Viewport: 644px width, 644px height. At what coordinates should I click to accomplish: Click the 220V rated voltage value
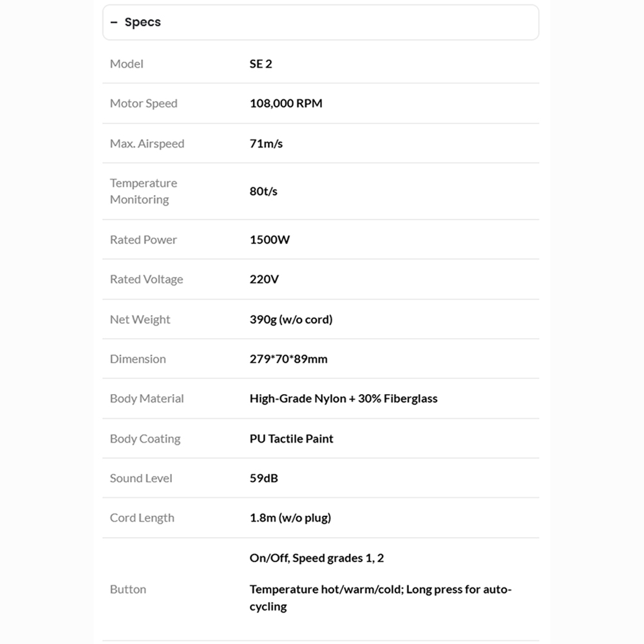click(x=264, y=279)
